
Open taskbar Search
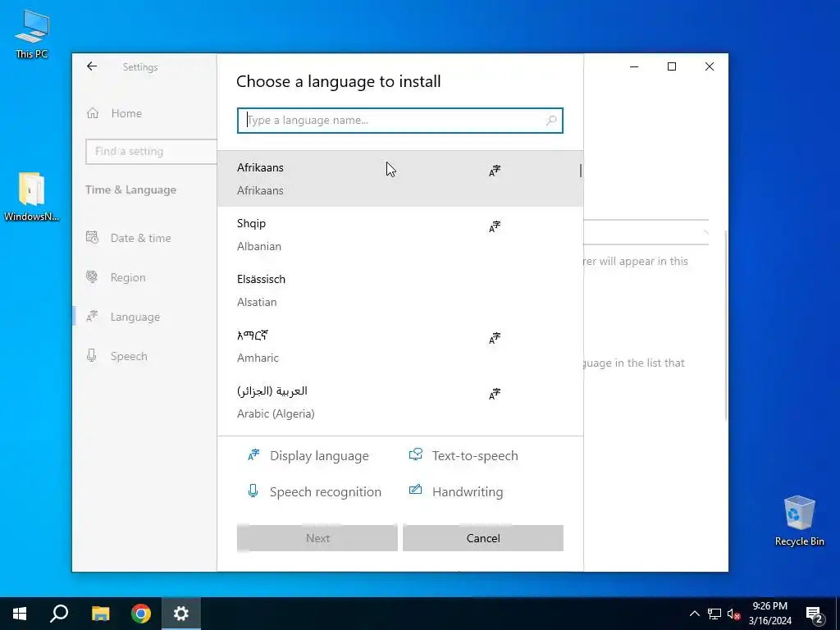(x=59, y=614)
